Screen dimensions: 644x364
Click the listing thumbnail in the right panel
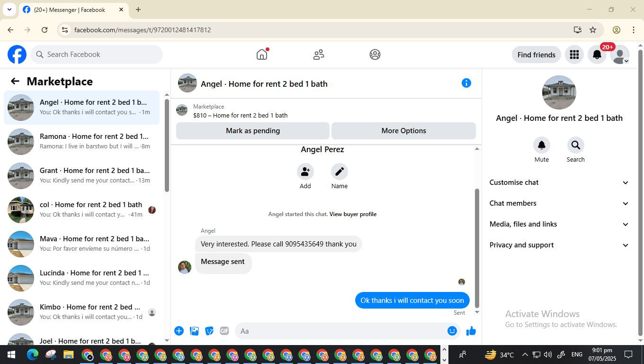pos(559,92)
